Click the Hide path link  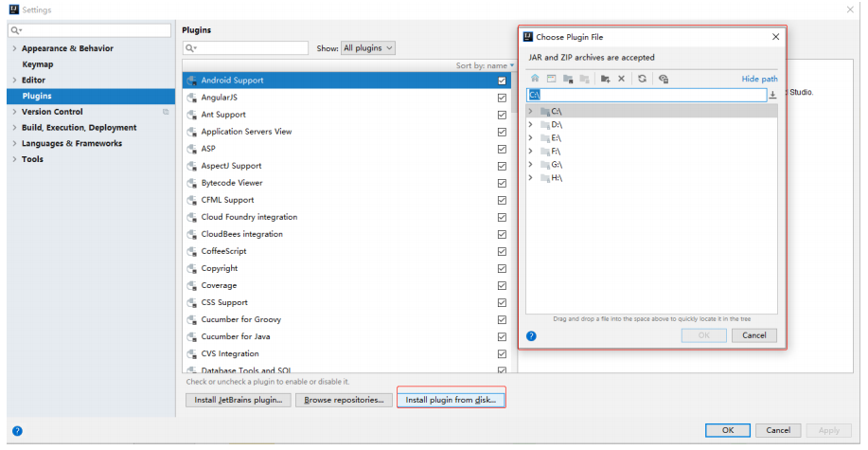[x=759, y=80]
